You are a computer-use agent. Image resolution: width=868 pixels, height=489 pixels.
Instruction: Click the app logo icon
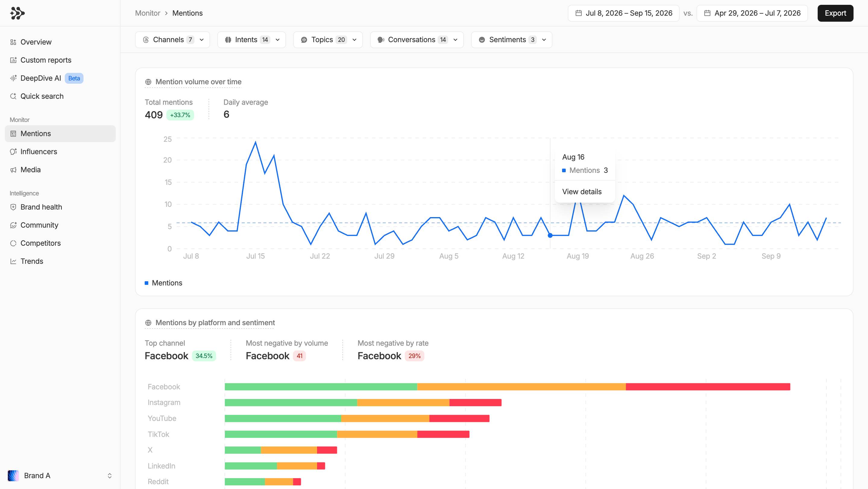(x=17, y=13)
